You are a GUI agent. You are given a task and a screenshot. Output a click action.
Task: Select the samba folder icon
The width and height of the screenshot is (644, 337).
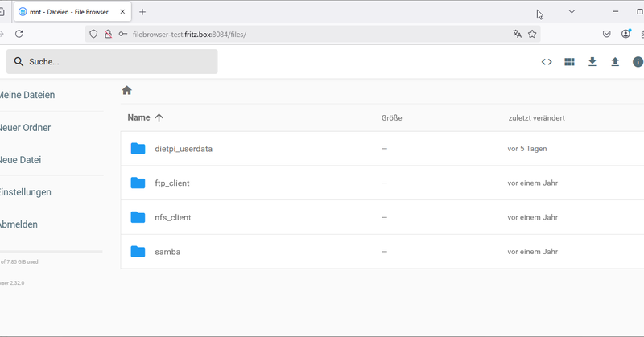138,252
